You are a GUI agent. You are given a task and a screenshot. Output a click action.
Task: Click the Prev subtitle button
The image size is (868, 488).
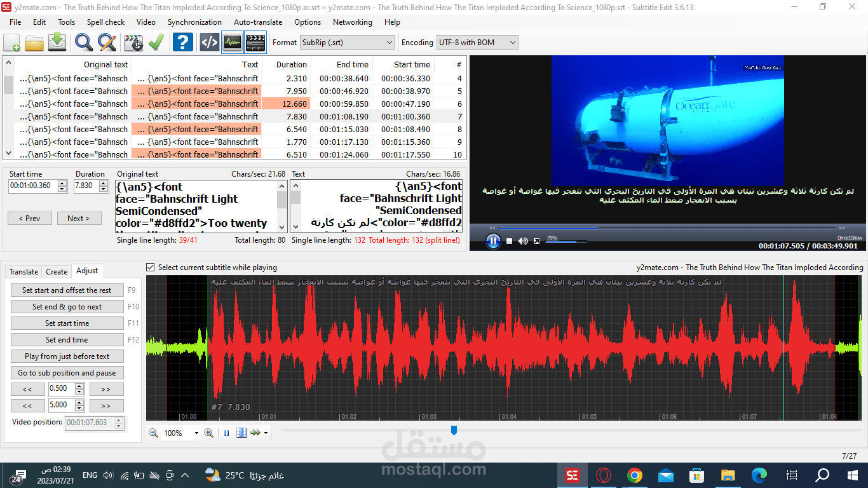[x=30, y=219]
